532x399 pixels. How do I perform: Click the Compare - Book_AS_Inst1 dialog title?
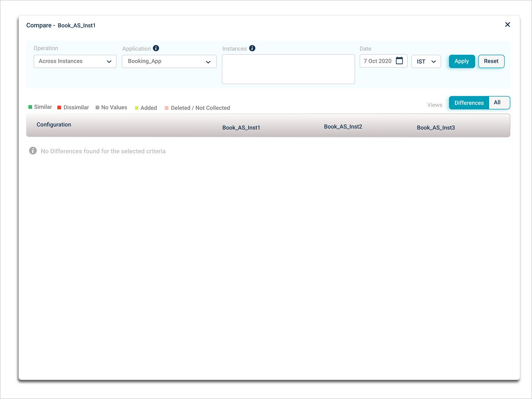[x=61, y=25]
